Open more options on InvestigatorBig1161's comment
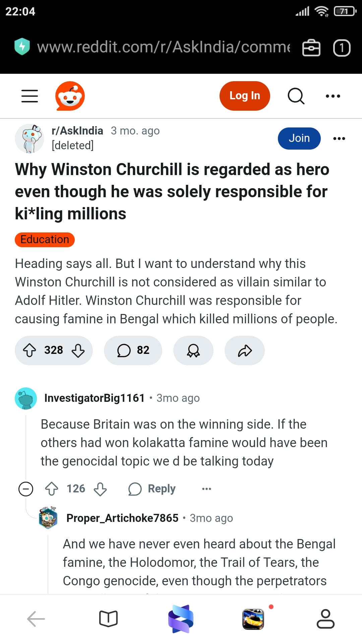362x644 pixels. 206,489
